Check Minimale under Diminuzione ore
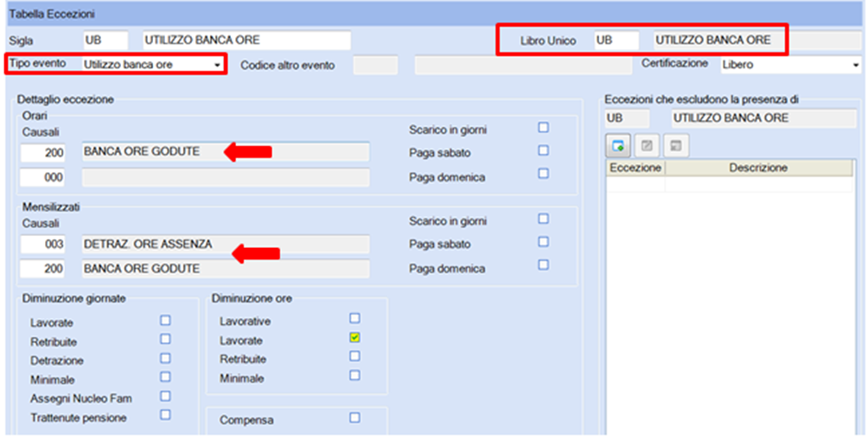The image size is (868, 439). (354, 375)
